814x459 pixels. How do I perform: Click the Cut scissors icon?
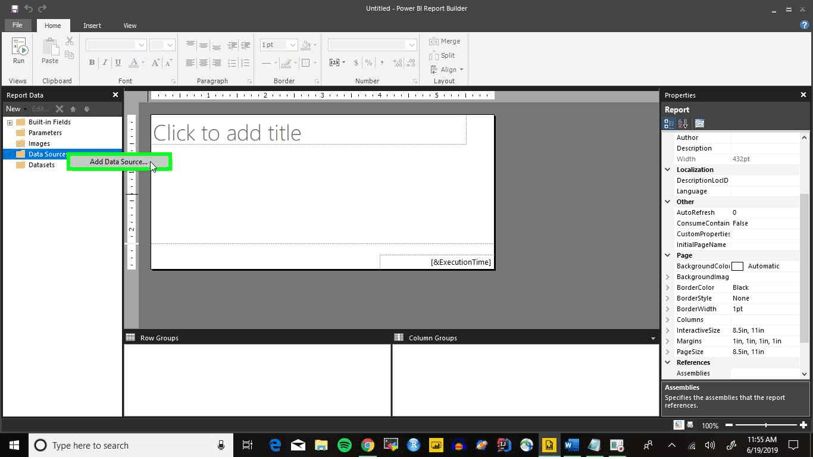tap(70, 41)
